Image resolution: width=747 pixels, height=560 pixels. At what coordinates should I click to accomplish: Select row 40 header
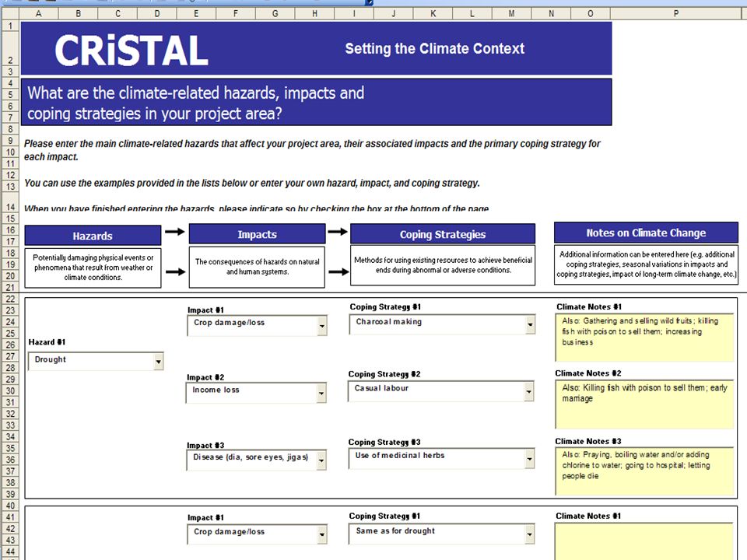pos(10,506)
